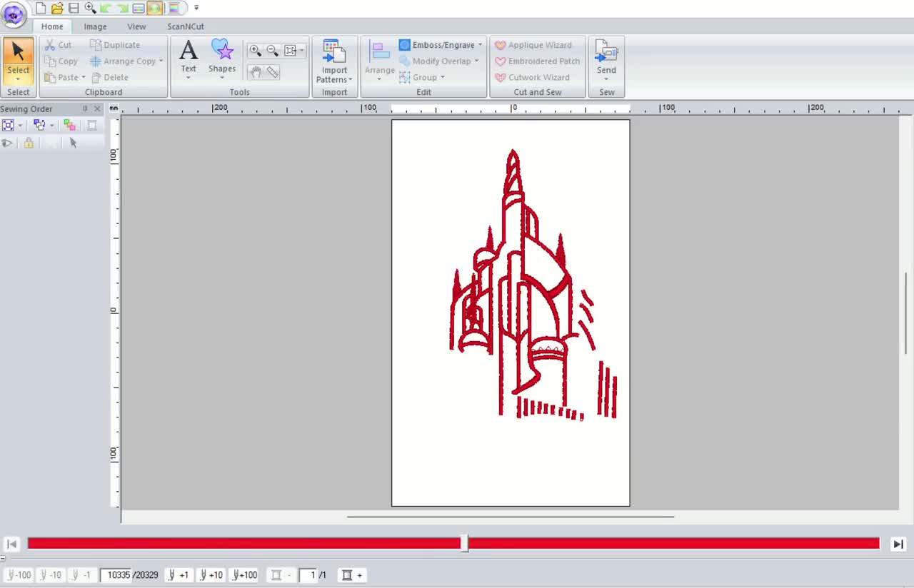This screenshot has width=914, height=588.
Task: Click the Print Preview magnifier icon in quick access
Action: 90,8
